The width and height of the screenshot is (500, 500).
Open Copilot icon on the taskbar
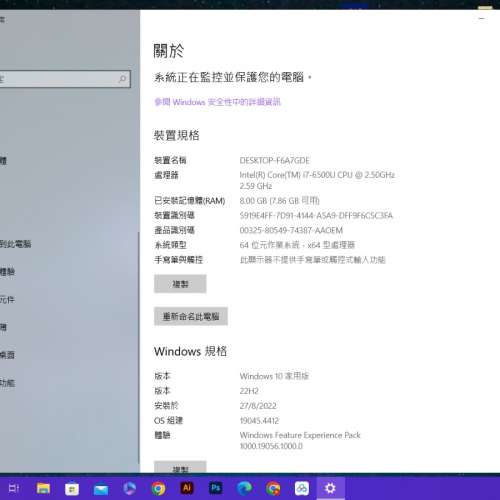[129, 489]
